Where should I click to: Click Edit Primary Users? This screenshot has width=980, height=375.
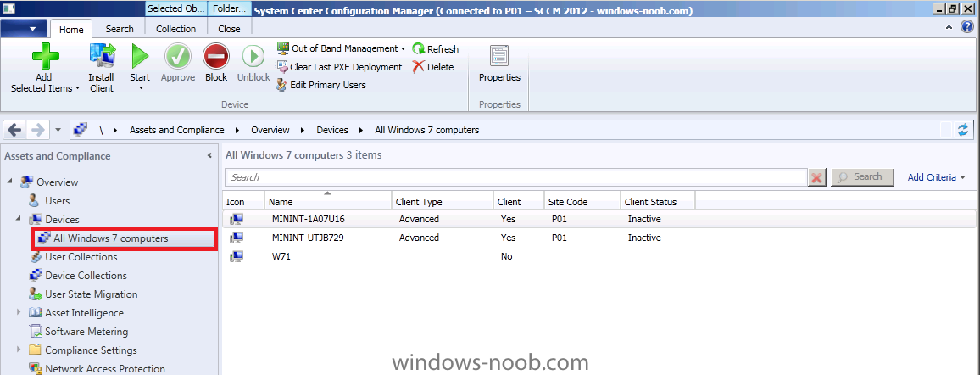tap(322, 85)
